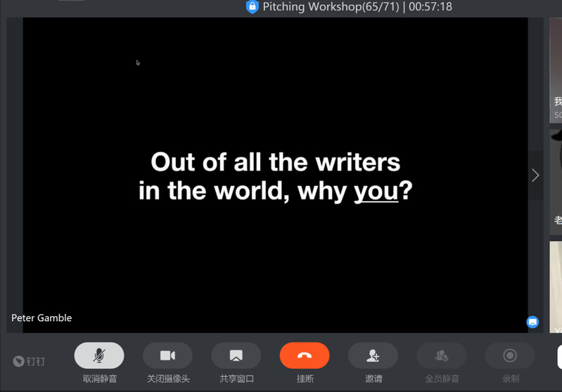Click the partially visible white button at toolbar end
This screenshot has width=562, height=392.
pyautogui.click(x=559, y=356)
